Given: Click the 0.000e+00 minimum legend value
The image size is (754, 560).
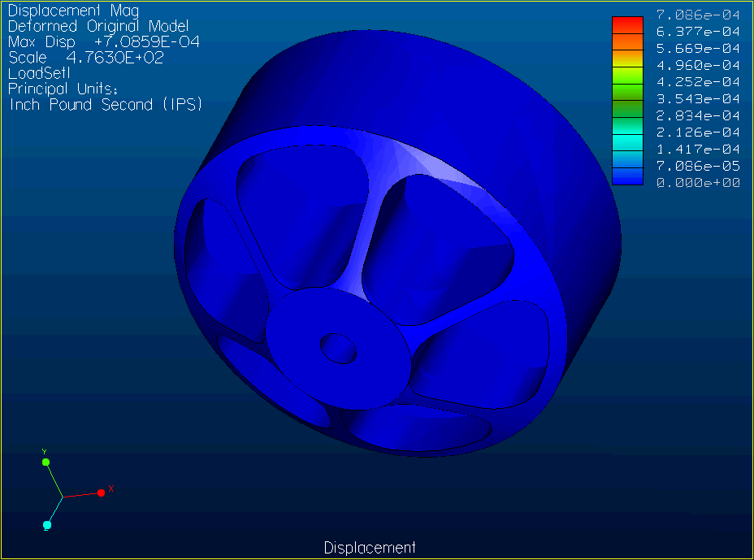Looking at the screenshot, I should (698, 183).
